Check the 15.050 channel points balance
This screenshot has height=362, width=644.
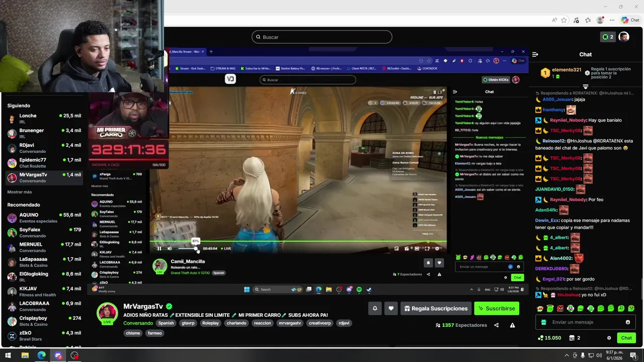point(549,338)
